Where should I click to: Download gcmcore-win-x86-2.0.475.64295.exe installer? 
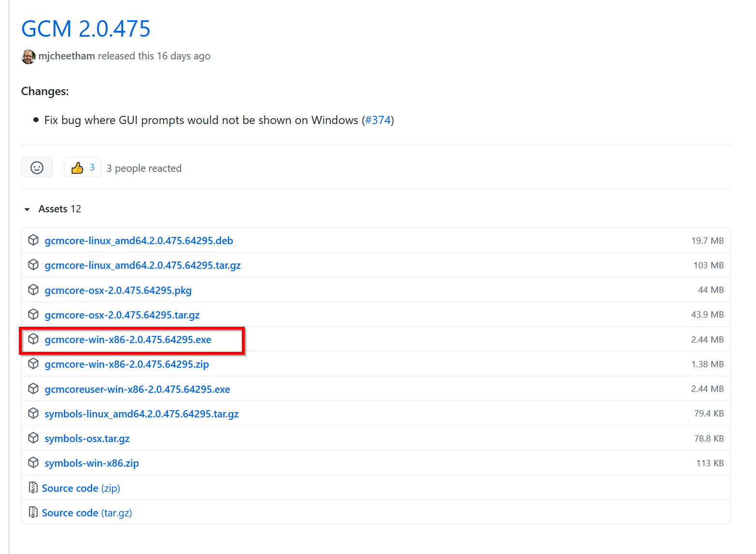click(128, 340)
